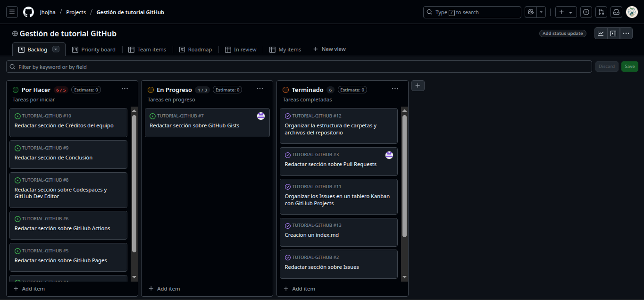Switch to the Priority board tab
644x300 pixels.
[94, 50]
